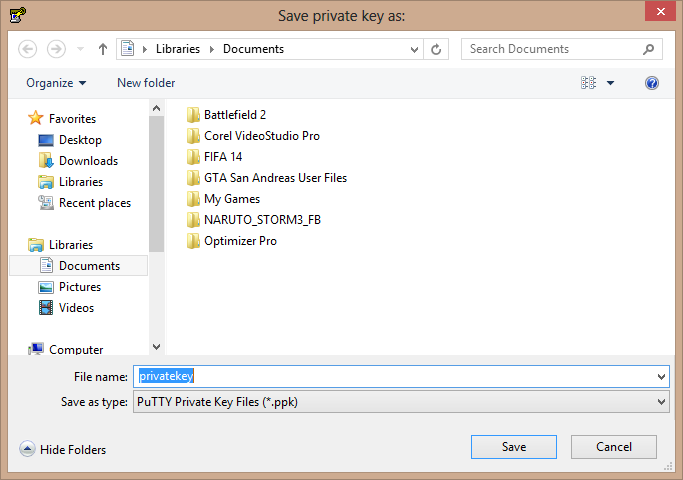The image size is (683, 480).
Task: Open the Organize dropdown menu
Action: [56, 83]
